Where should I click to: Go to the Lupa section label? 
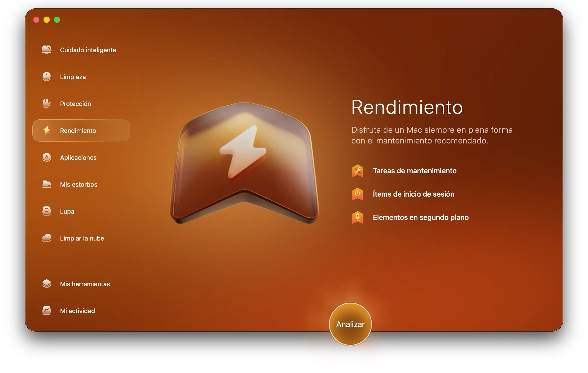[67, 212]
